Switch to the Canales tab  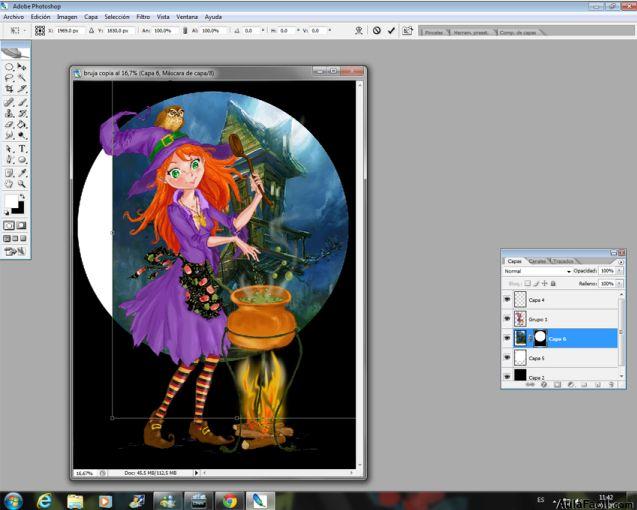click(537, 261)
